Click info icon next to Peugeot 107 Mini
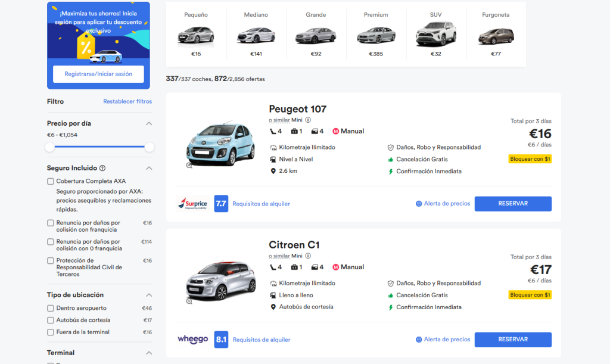 point(308,120)
